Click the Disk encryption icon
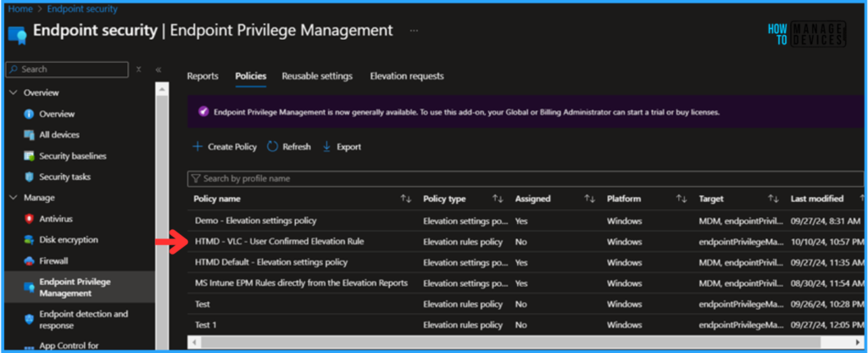868x353 pixels. point(30,240)
